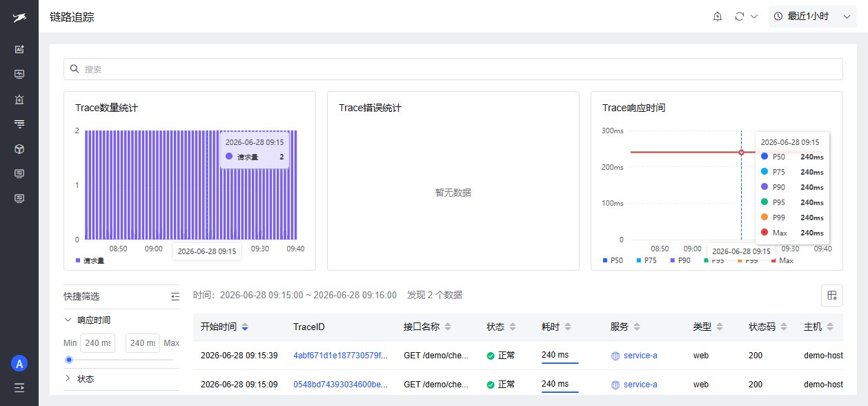Click the 240 ms value in the 09:15:09 row
The image size is (868, 406).
(x=555, y=384)
